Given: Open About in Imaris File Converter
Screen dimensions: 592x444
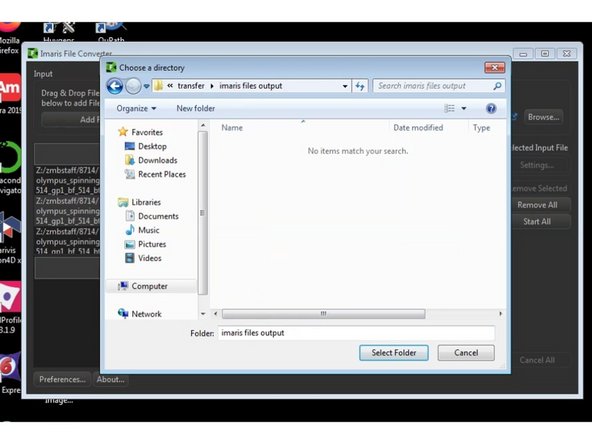Looking at the screenshot, I should point(110,379).
